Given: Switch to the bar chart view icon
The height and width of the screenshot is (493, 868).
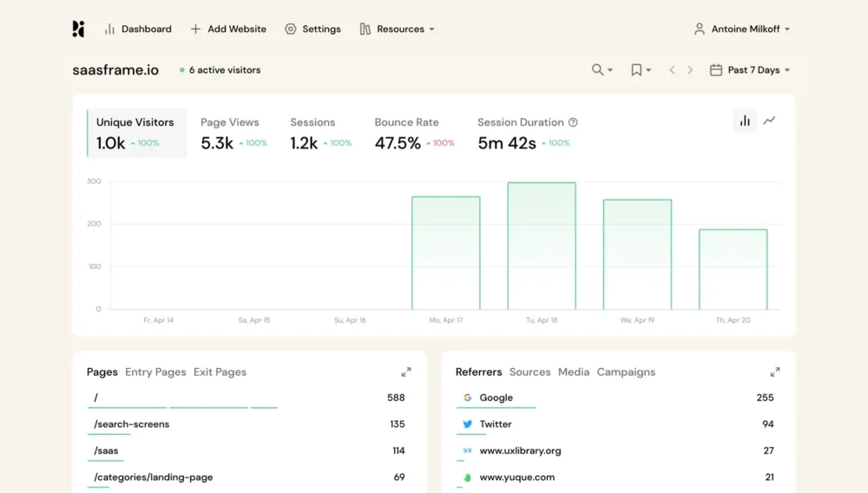Looking at the screenshot, I should click(x=745, y=121).
